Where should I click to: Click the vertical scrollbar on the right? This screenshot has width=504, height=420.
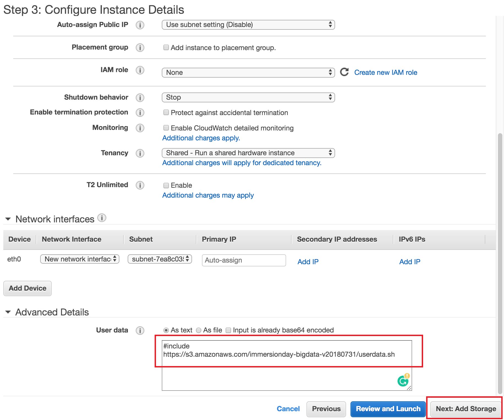pyautogui.click(x=500, y=261)
